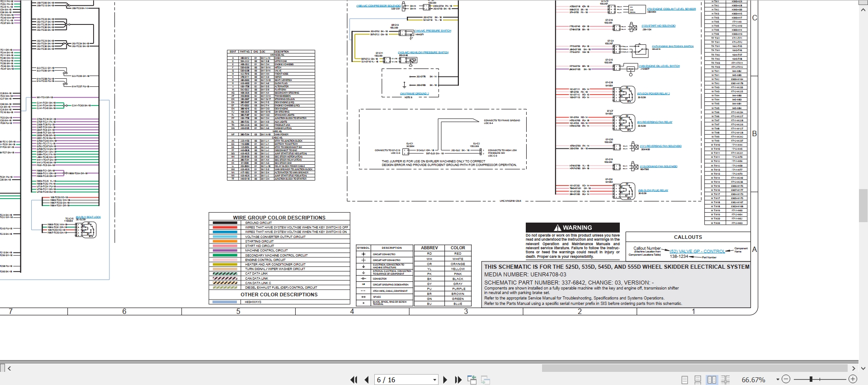Click the greyed next view navigation icon
The image size is (868, 385).
pyautogui.click(x=486, y=380)
